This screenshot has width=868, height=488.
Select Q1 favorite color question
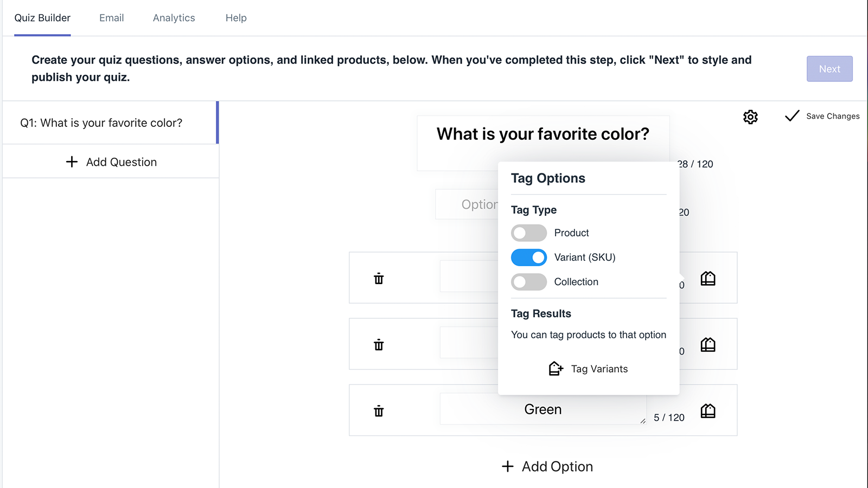[101, 123]
